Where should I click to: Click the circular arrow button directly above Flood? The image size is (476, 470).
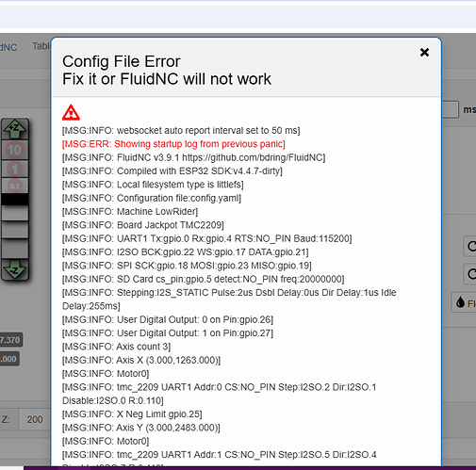coord(470,274)
